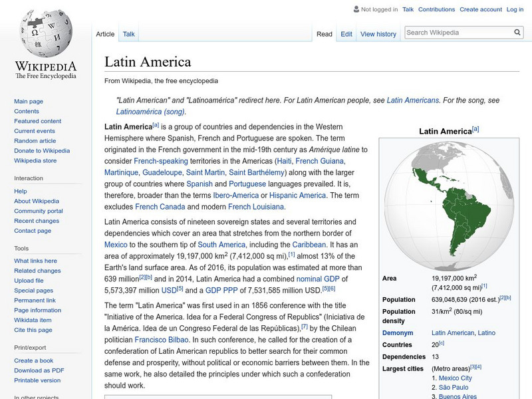
Task: Get the Permanent link
Action: click(x=35, y=300)
